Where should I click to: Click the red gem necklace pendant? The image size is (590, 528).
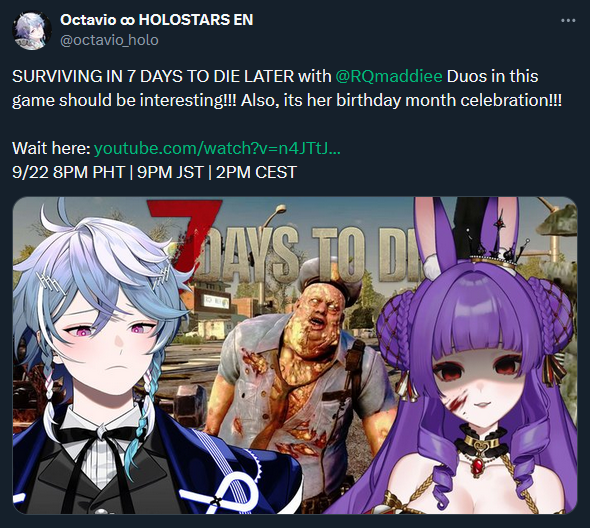tap(477, 466)
